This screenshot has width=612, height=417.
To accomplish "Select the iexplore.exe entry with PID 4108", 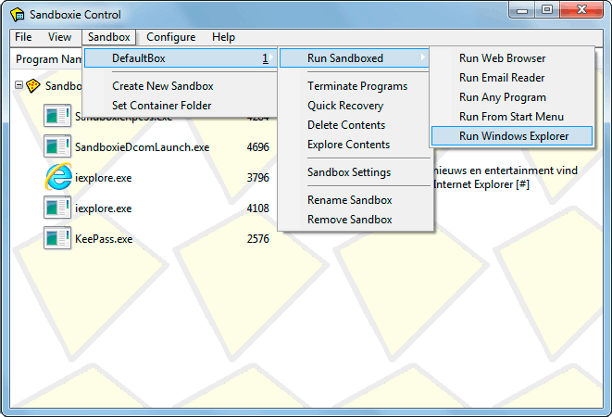I will (103, 208).
